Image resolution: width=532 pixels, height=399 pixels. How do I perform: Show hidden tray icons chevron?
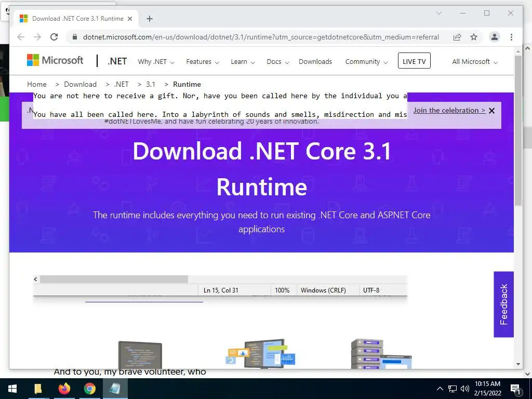440,389
